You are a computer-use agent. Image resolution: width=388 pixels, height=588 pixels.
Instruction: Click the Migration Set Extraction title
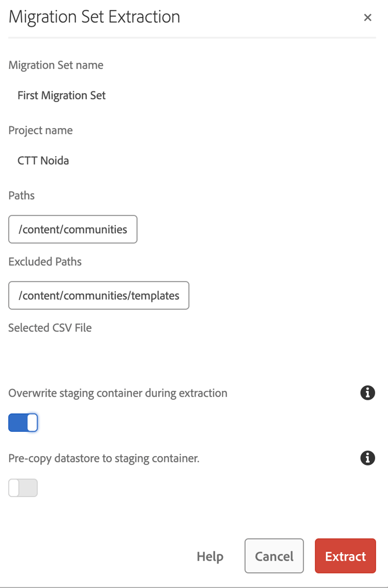point(95,17)
